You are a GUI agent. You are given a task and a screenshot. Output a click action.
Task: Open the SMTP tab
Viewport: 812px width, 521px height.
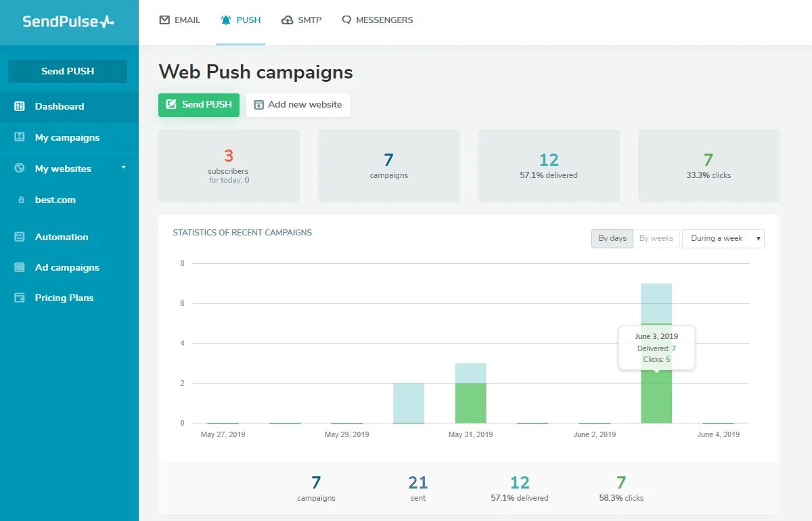click(301, 20)
